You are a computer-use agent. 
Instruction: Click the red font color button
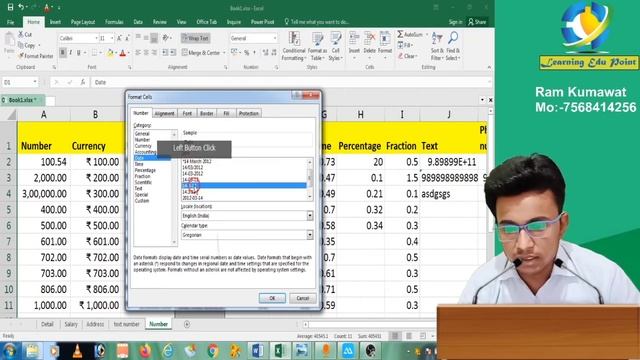pos(122,53)
